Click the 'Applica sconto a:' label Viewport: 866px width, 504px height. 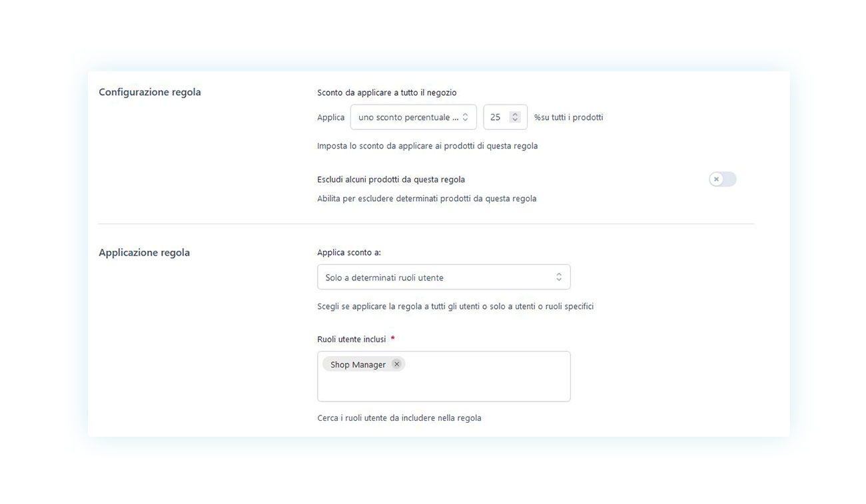coord(349,252)
